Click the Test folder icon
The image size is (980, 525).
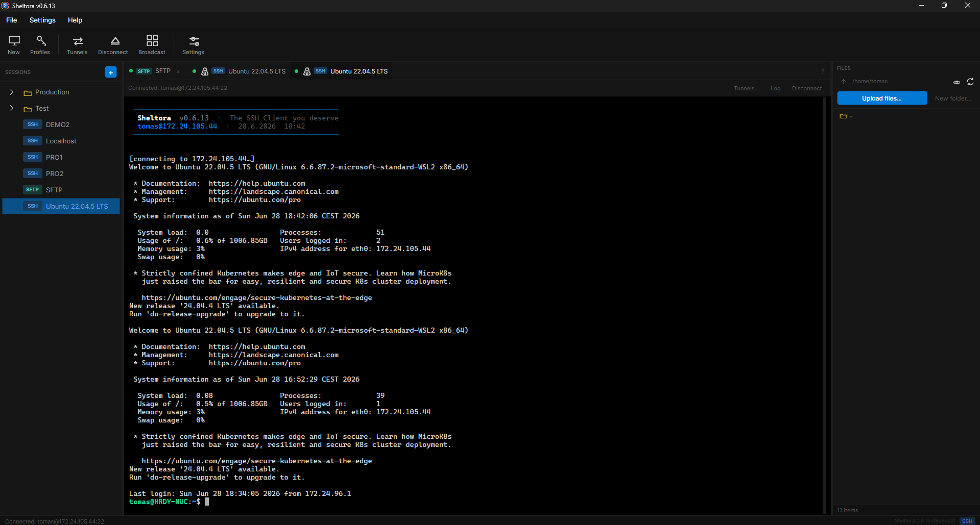click(x=28, y=109)
